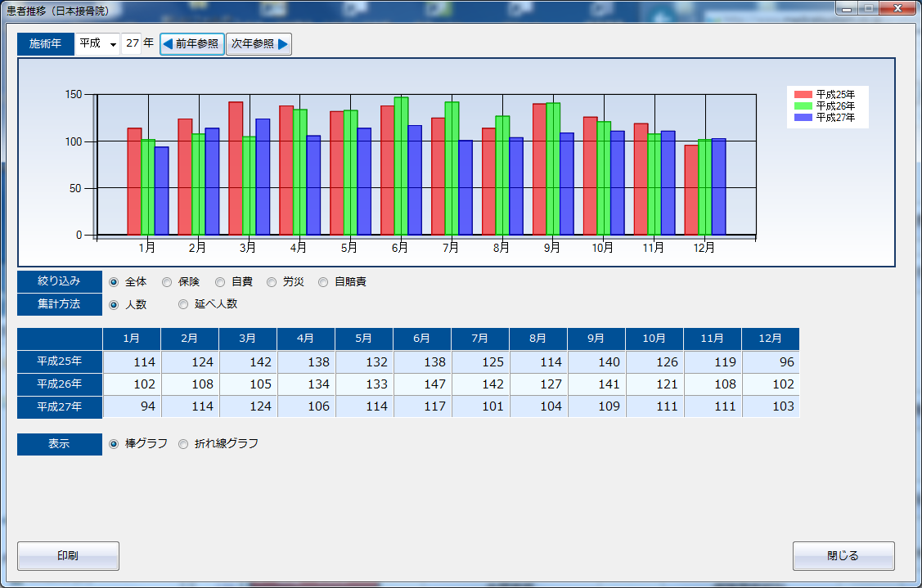Select the 保険 filter radio button
922x588 pixels.
pyautogui.click(x=167, y=282)
